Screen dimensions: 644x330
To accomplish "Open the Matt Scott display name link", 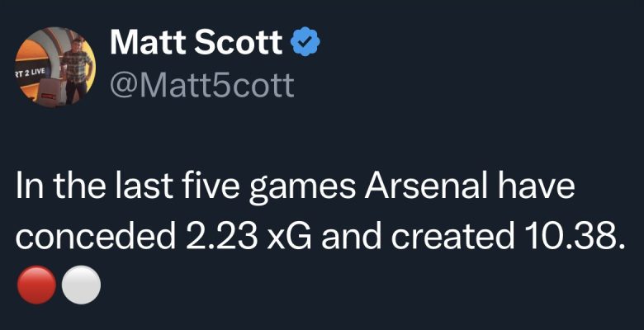I will point(197,43).
